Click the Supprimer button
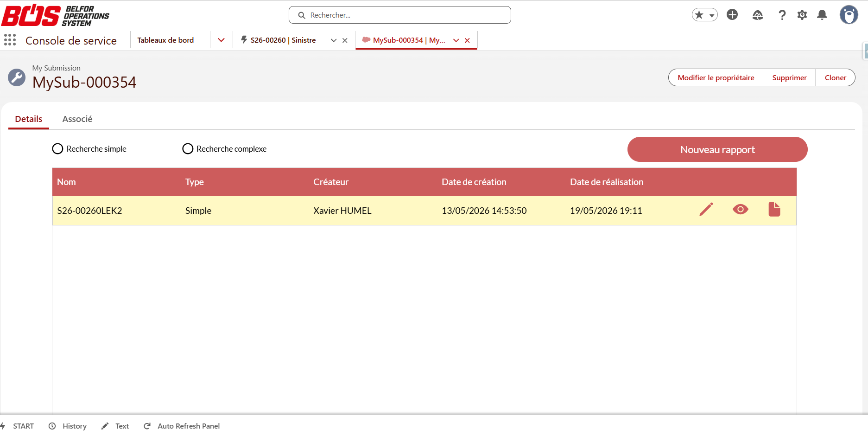Viewport: 868px width, 436px height. tap(789, 77)
